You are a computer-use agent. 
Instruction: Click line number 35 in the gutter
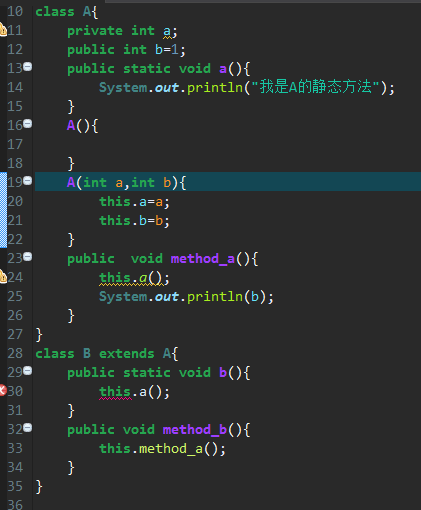(x=15, y=486)
